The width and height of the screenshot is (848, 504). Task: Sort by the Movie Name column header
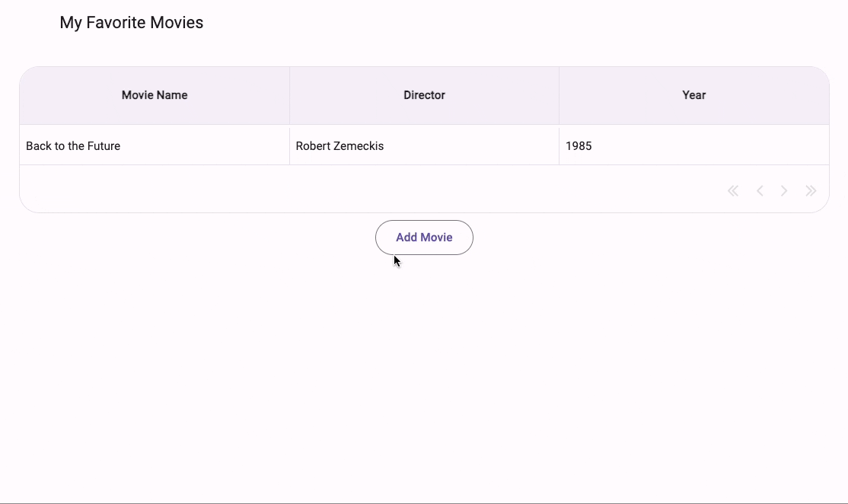pos(155,94)
